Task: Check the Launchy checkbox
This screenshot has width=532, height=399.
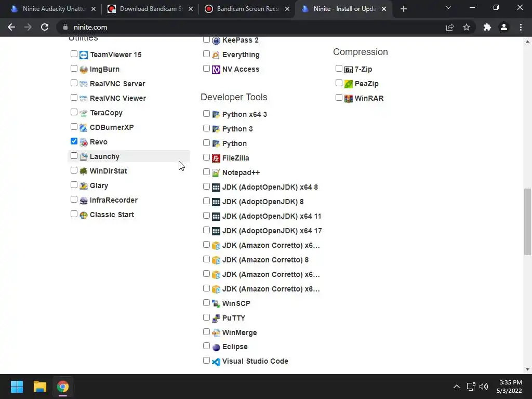Action: [74, 156]
